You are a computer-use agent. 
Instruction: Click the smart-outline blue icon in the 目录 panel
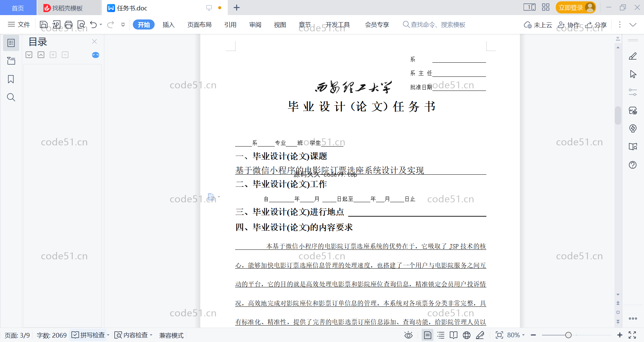pyautogui.click(x=96, y=55)
